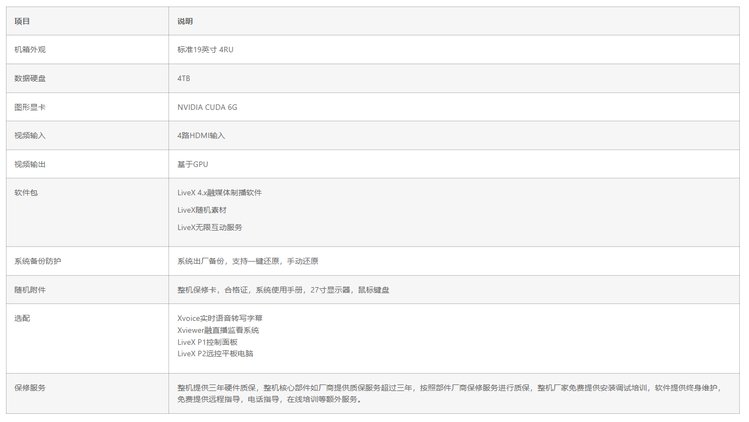749x422 pixels.
Task: Click the Xviewer融直播监看系统 option
Action: (218, 330)
